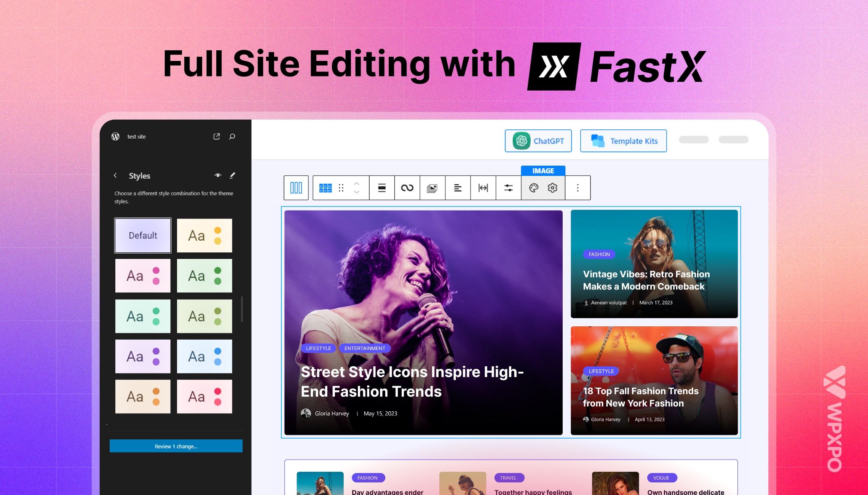
Task: Select the pink Aa style variation
Action: (143, 276)
